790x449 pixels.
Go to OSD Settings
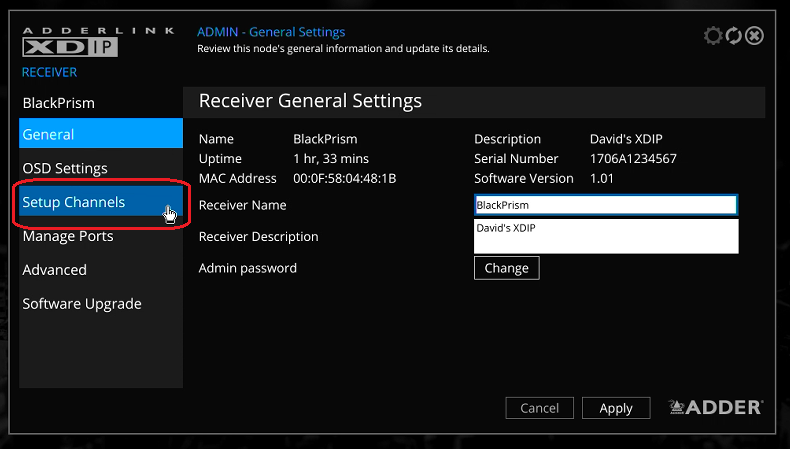[x=65, y=168]
